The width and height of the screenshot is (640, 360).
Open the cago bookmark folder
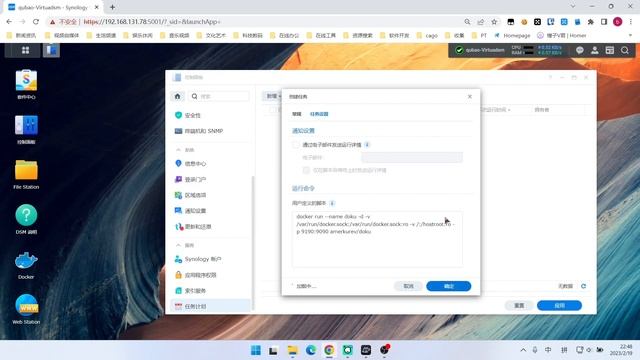coord(427,36)
